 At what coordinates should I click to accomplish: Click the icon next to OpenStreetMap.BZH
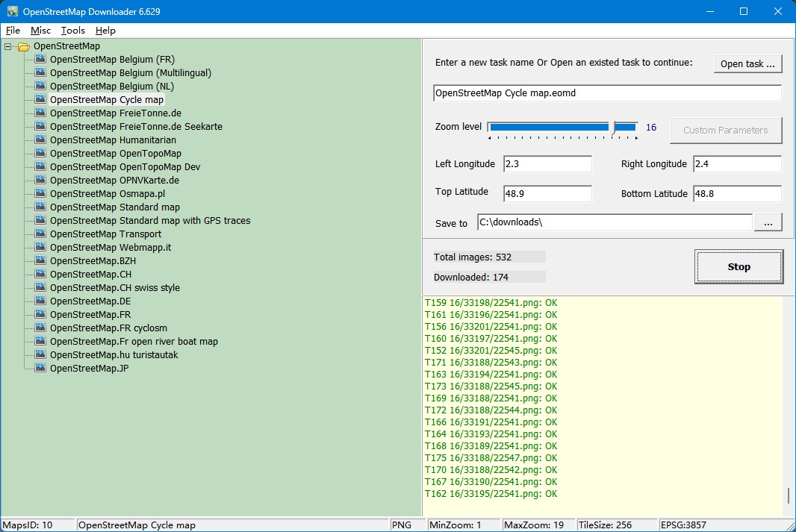coord(40,260)
